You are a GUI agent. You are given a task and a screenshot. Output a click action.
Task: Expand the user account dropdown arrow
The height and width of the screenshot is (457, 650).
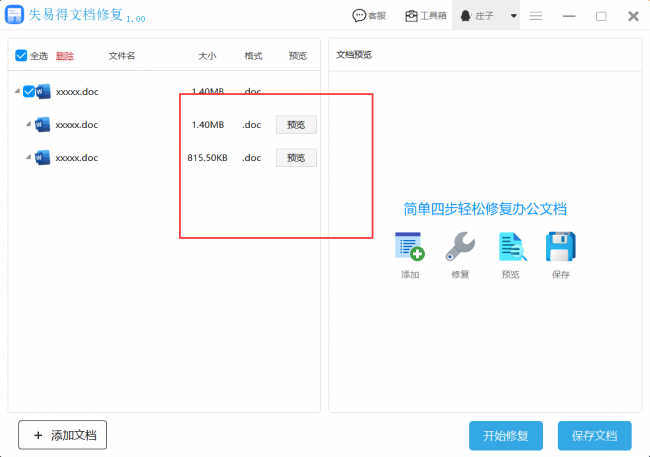(514, 16)
